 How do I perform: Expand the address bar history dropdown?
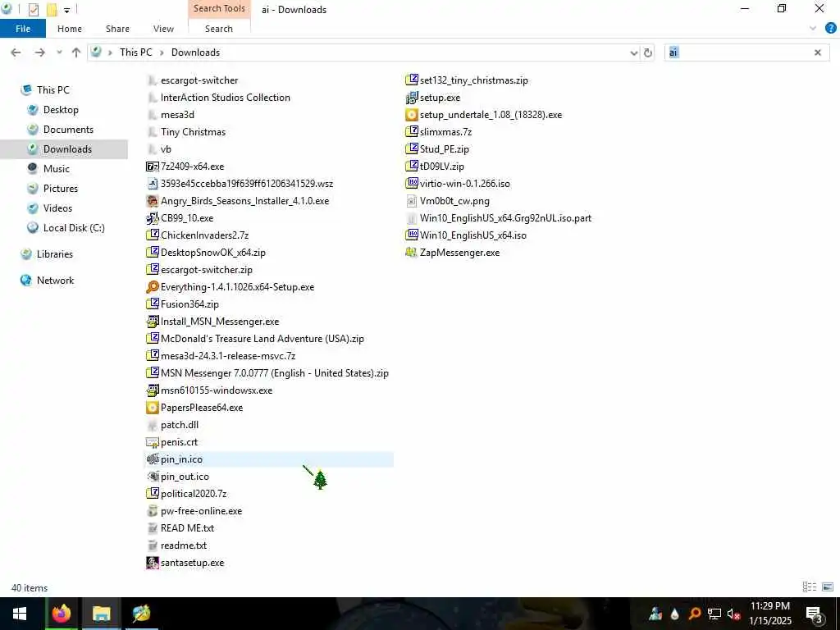pos(634,52)
